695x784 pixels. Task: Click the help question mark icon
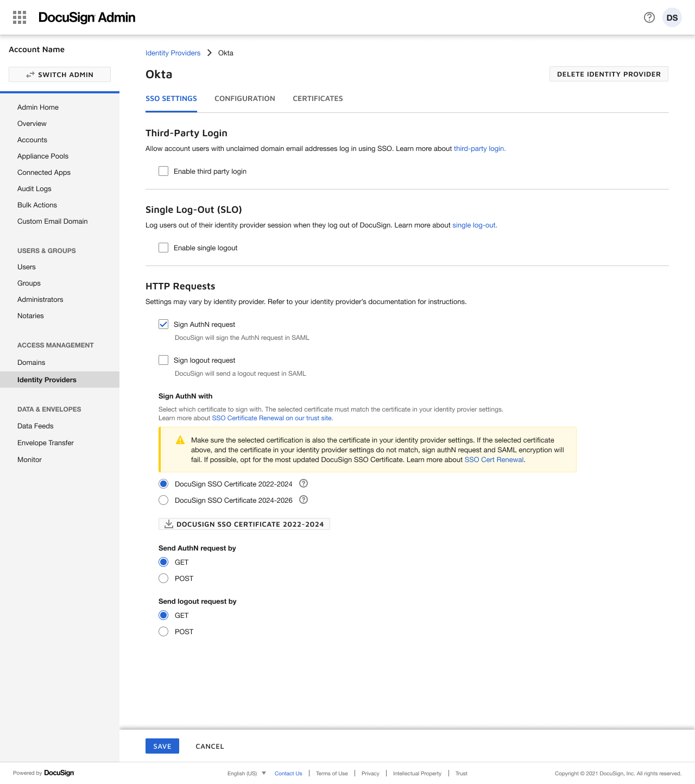[649, 17]
